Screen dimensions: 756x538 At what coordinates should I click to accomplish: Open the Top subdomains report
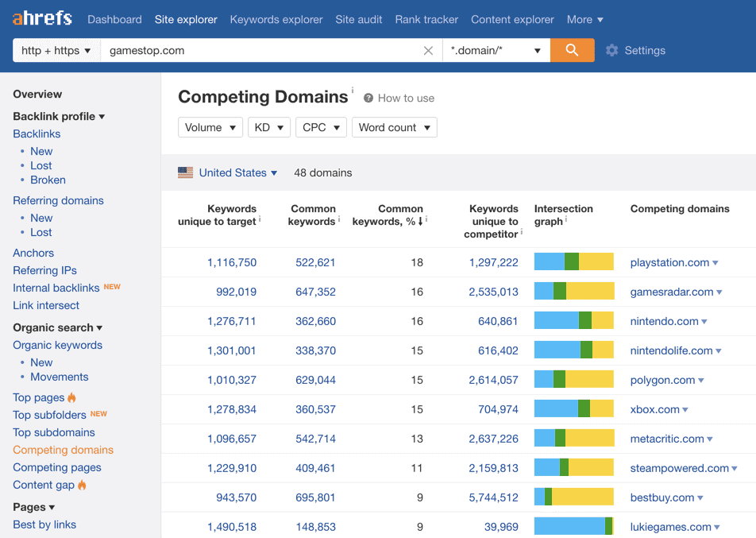coord(54,432)
